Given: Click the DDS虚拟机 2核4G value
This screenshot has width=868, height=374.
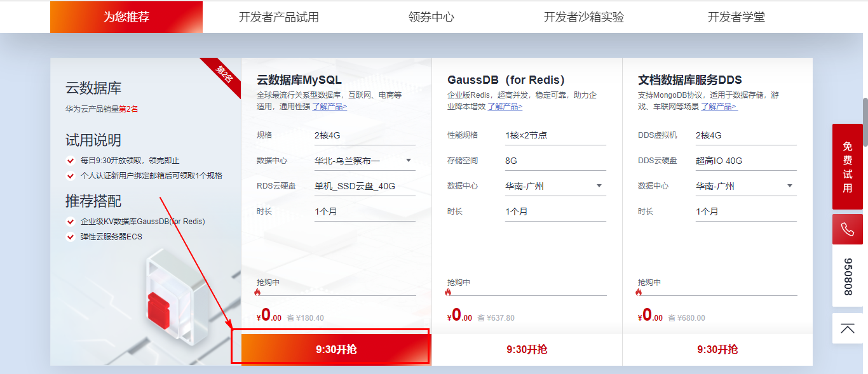Looking at the screenshot, I should [x=709, y=135].
